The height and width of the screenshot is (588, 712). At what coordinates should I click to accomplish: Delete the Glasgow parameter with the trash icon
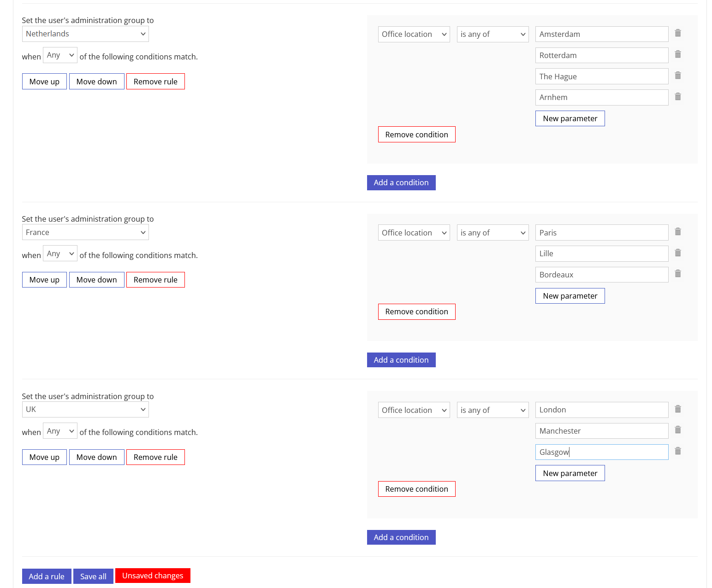678,451
